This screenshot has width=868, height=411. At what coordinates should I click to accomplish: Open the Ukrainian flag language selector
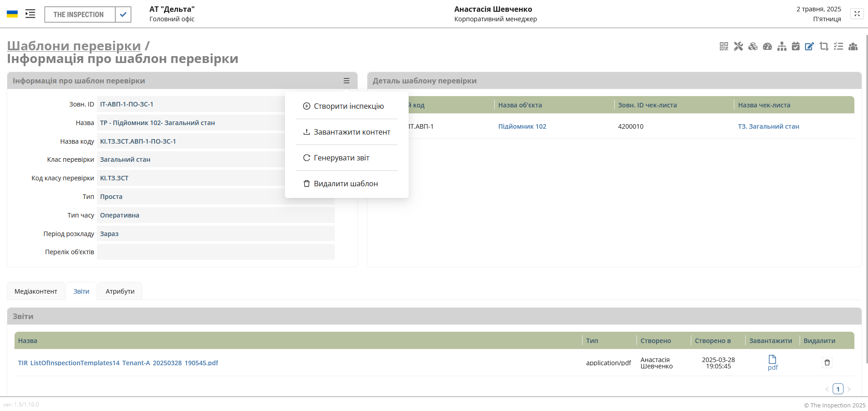click(12, 14)
